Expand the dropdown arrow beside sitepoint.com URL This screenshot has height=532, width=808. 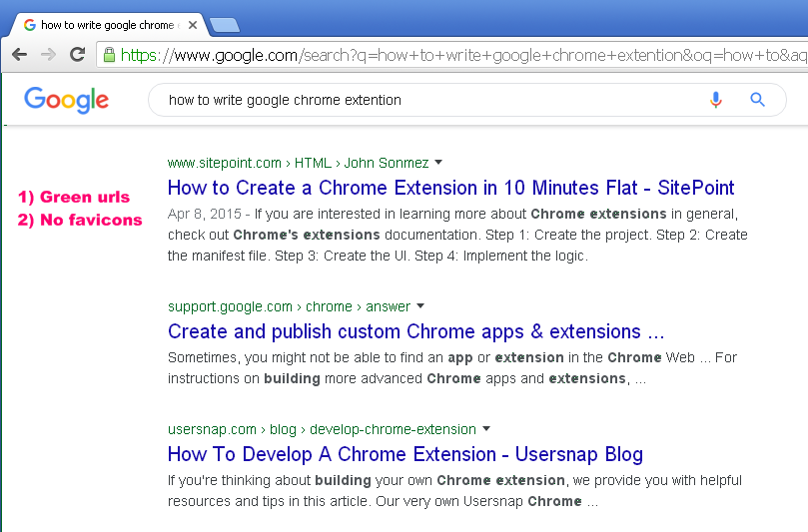pyautogui.click(x=438, y=163)
